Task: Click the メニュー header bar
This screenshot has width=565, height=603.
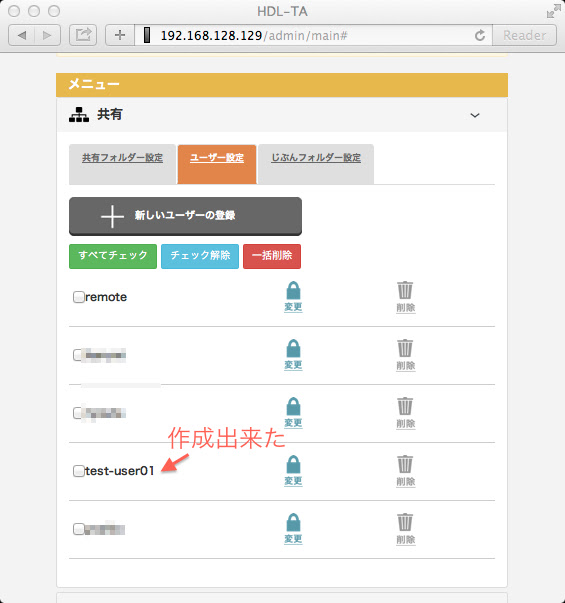Action: 282,85
